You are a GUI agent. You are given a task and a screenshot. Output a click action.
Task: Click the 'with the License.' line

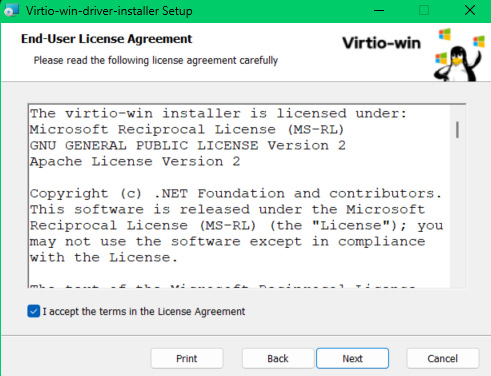click(104, 257)
